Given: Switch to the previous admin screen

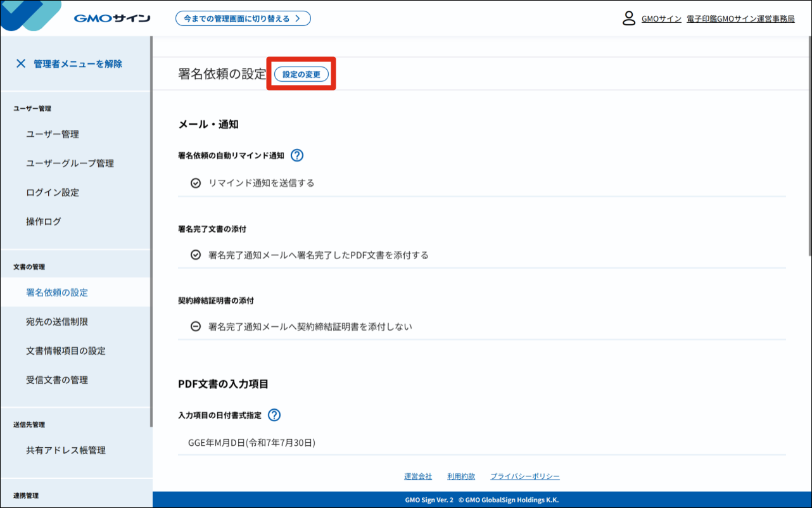Looking at the screenshot, I should pos(243,18).
